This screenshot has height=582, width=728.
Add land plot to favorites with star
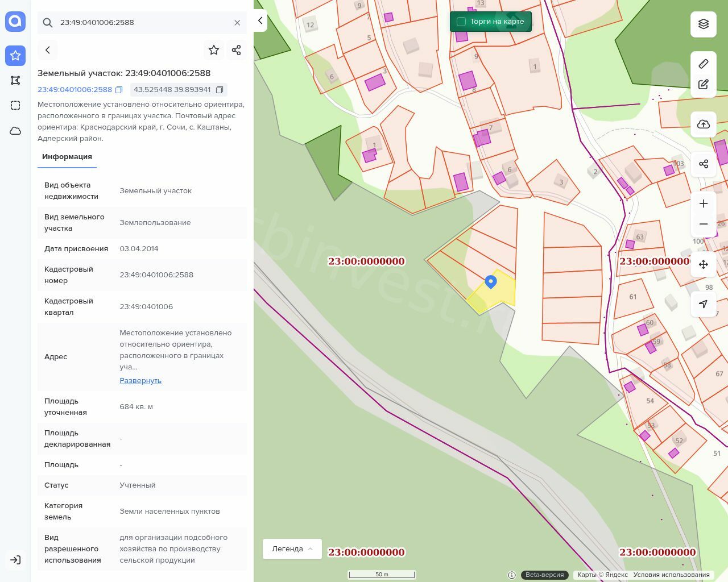click(214, 50)
